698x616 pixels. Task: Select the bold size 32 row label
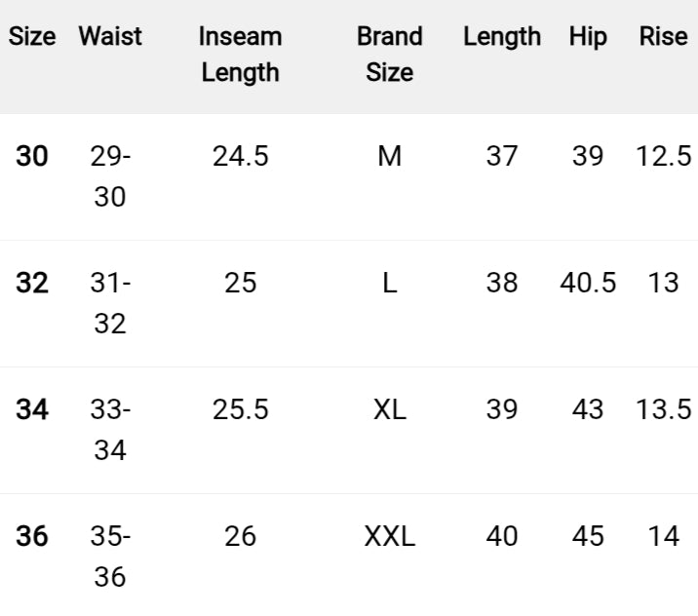pos(32,283)
